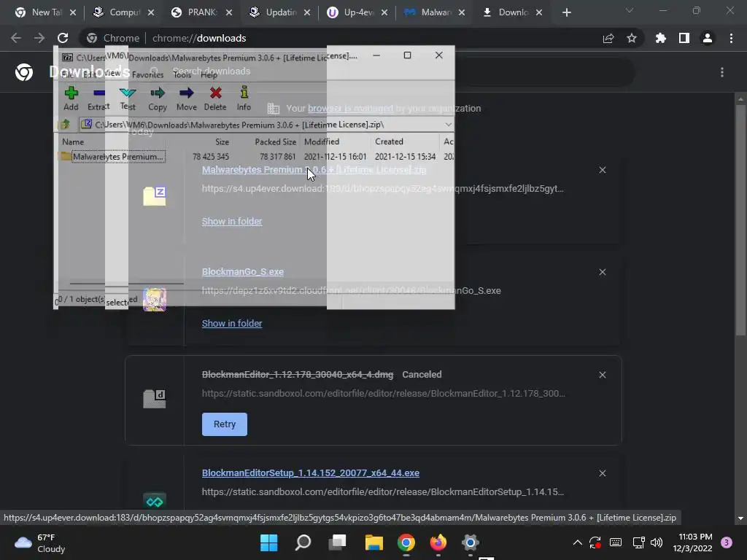Click the Chrome back arrow
Image resolution: width=747 pixels, height=560 pixels.
click(x=16, y=38)
